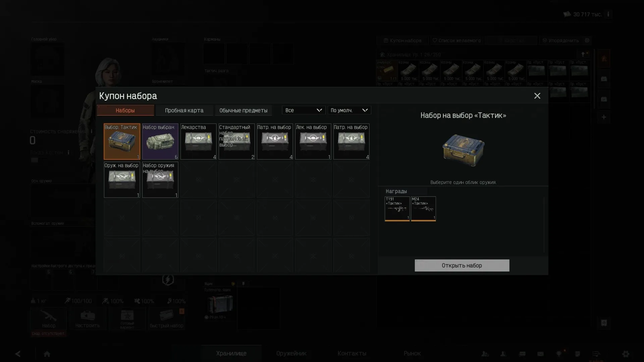The width and height of the screenshot is (644, 362).
Task: Pick the T191 «Тактик» reward
Action: pyautogui.click(x=397, y=209)
